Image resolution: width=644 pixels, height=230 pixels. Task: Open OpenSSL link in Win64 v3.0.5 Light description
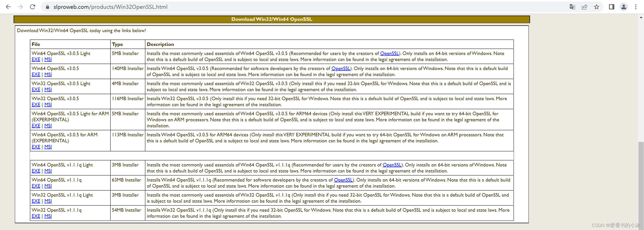[x=389, y=53]
